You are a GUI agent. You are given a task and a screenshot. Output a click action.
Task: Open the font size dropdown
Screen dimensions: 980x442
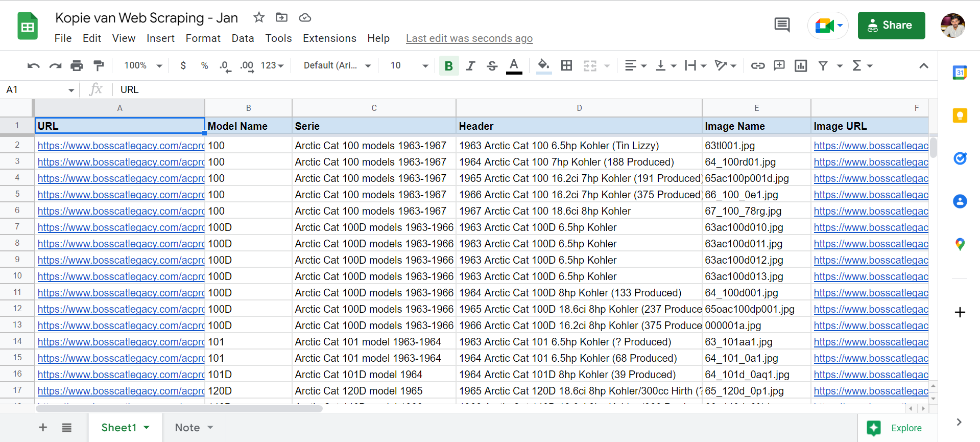point(409,65)
